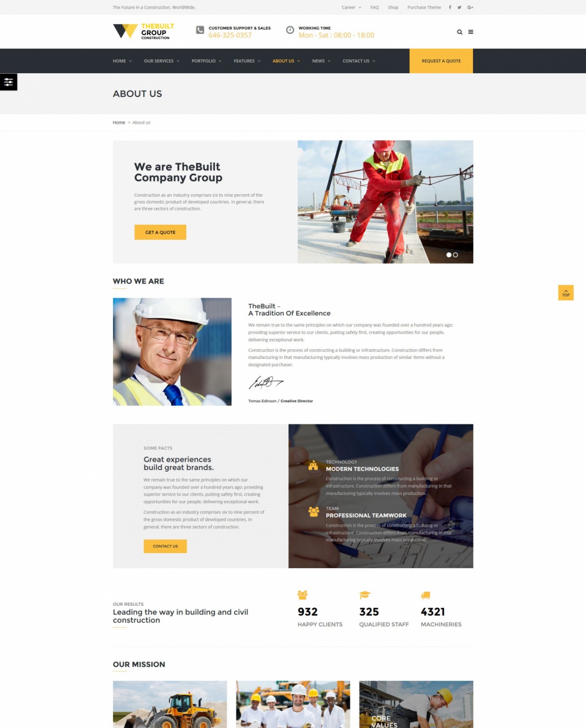This screenshot has width=586, height=728.
Task: Jump back using the TOP button
Action: pyautogui.click(x=566, y=293)
